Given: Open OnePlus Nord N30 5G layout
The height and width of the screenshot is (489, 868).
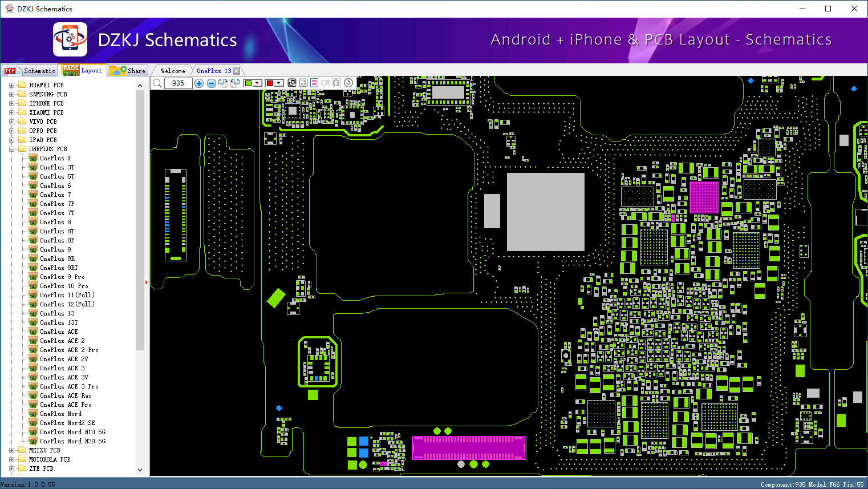Looking at the screenshot, I should [x=72, y=441].
